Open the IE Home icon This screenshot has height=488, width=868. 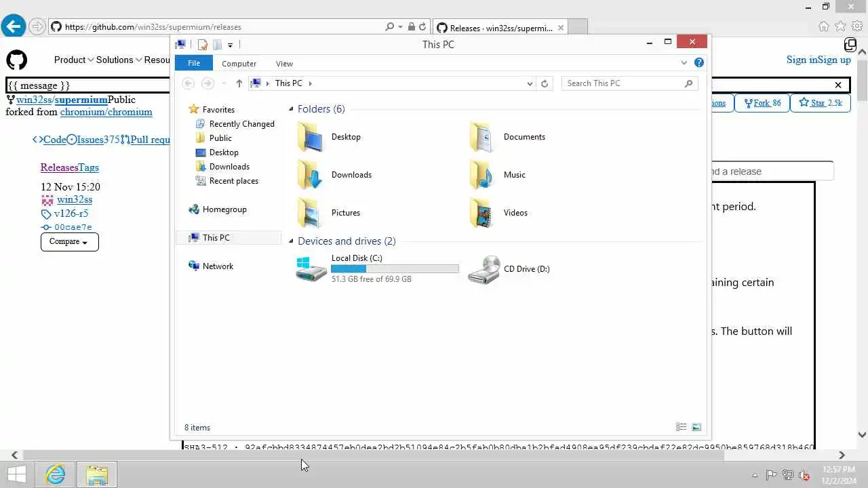click(824, 26)
